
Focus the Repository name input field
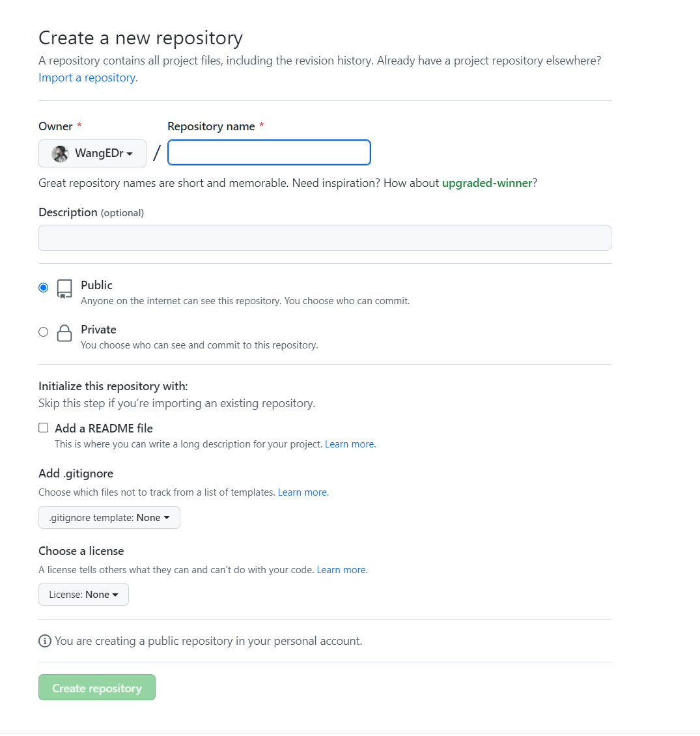point(269,153)
